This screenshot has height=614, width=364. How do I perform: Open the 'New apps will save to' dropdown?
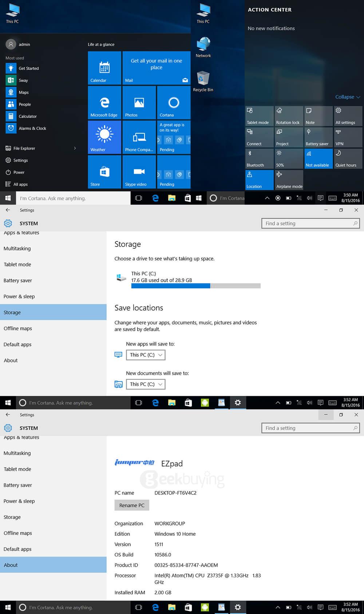[146, 355]
